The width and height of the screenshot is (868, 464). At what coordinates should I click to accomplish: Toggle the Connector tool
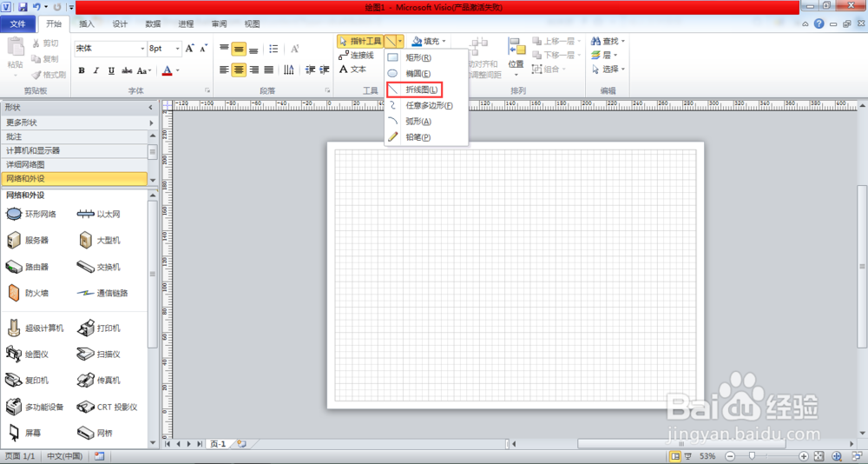click(357, 55)
